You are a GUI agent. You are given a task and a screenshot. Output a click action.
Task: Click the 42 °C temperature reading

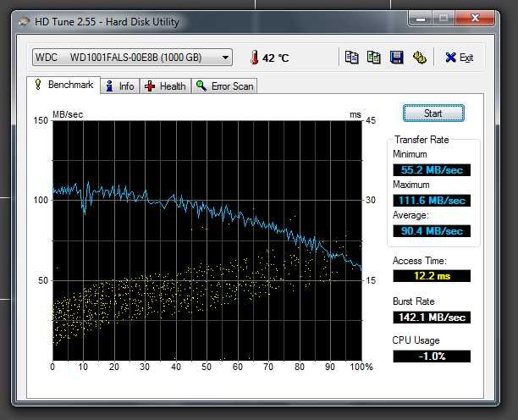(x=275, y=58)
